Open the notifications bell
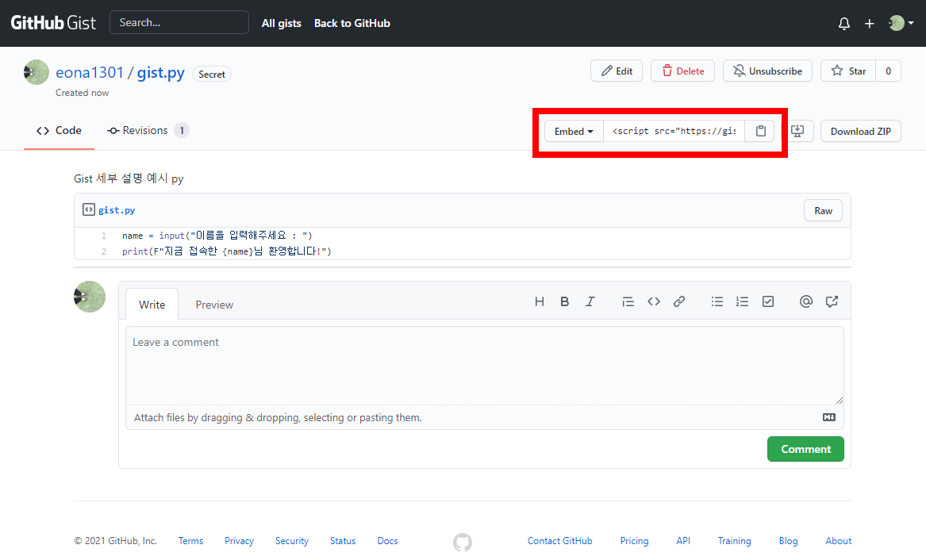The width and height of the screenshot is (926, 560). click(x=844, y=24)
